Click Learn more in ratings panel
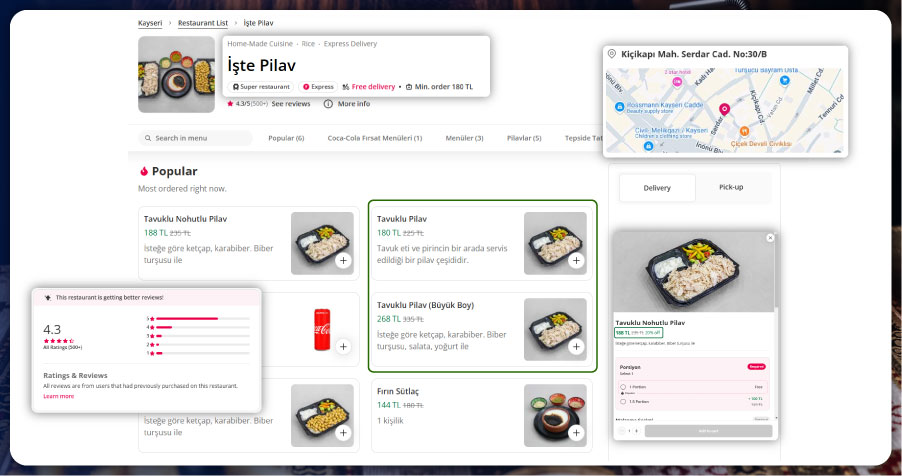This screenshot has width=902, height=476. [59, 396]
